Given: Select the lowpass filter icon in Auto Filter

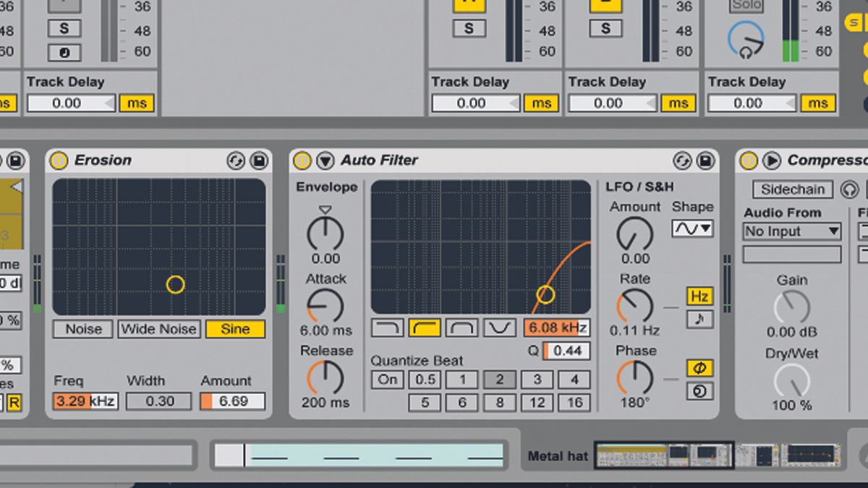Looking at the screenshot, I should click(x=387, y=328).
